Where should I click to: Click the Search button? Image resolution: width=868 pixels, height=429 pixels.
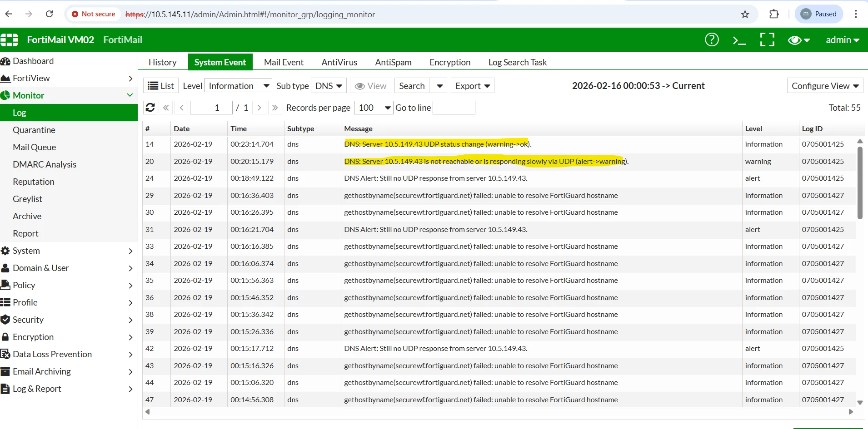tap(412, 86)
